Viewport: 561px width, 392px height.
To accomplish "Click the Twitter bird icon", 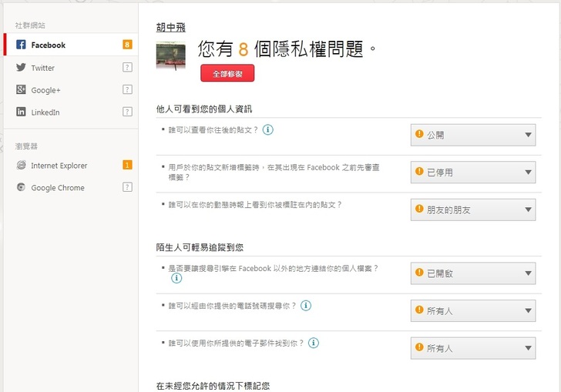I will (x=22, y=68).
